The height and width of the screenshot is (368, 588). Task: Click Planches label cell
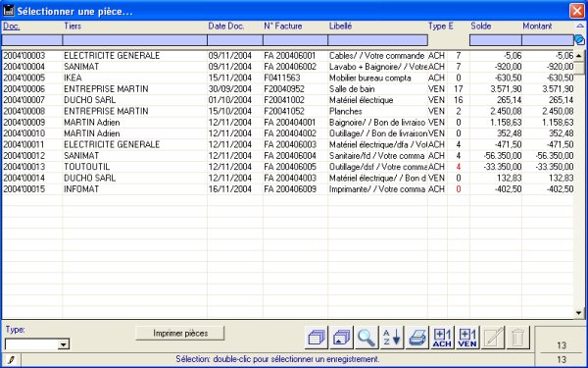pyautogui.click(x=345, y=111)
